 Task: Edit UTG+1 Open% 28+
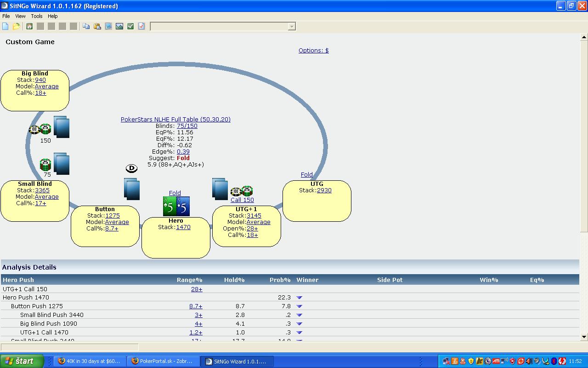coord(252,228)
